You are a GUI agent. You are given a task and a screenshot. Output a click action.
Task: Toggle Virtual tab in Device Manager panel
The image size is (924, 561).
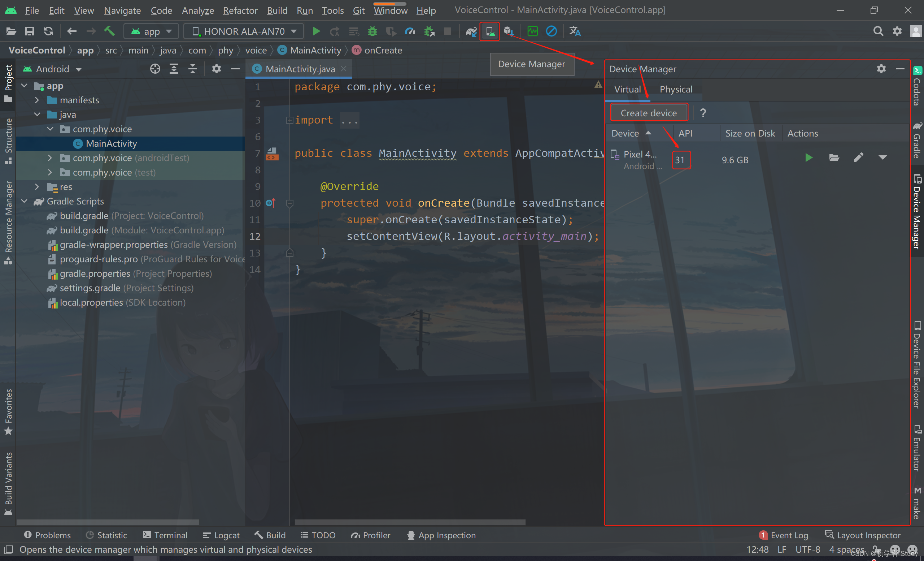point(627,89)
